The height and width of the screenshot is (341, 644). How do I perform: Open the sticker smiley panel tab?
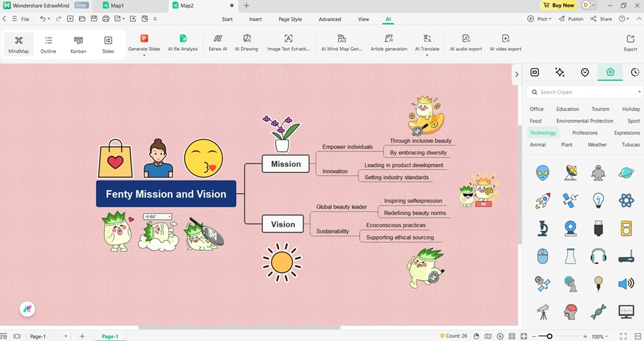pos(585,72)
